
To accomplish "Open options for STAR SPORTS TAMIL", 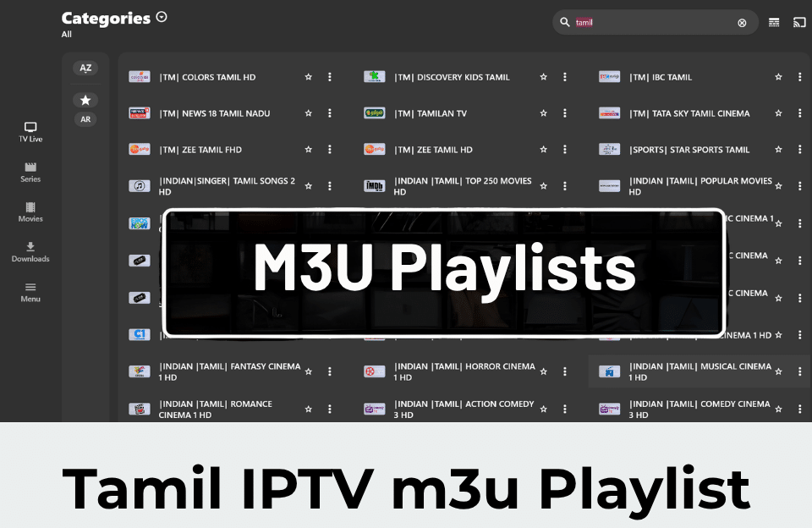I will point(799,149).
